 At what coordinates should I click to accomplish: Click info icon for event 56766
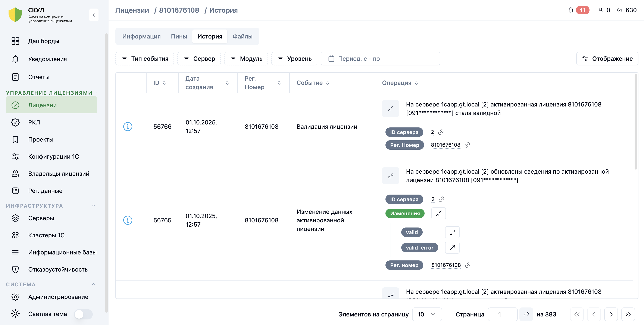(x=128, y=127)
